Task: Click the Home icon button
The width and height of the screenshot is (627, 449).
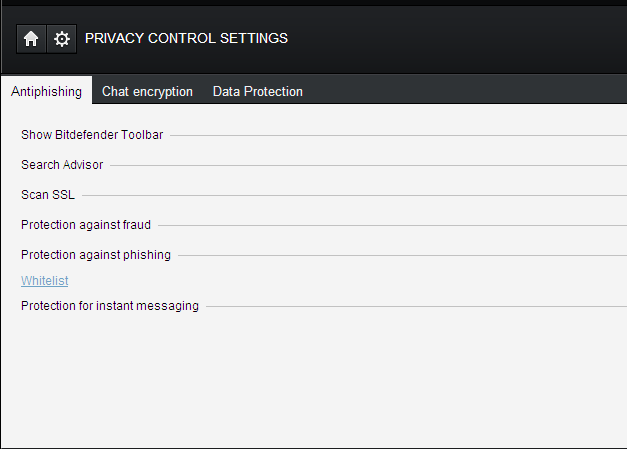Action: 31,39
